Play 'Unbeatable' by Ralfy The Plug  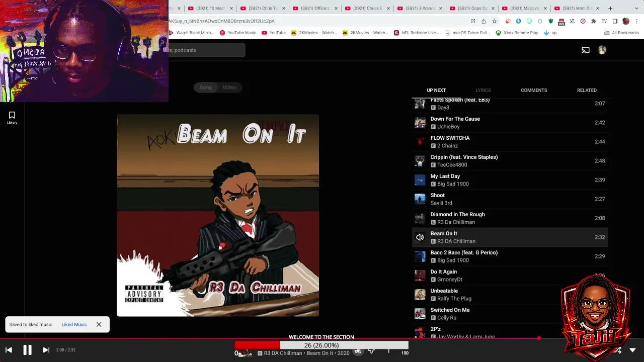[510, 295]
